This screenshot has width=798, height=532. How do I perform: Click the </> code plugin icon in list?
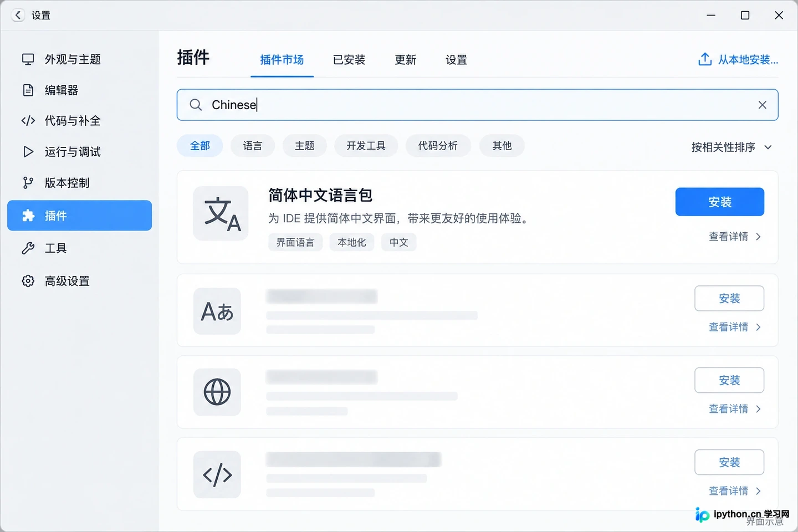click(217, 474)
